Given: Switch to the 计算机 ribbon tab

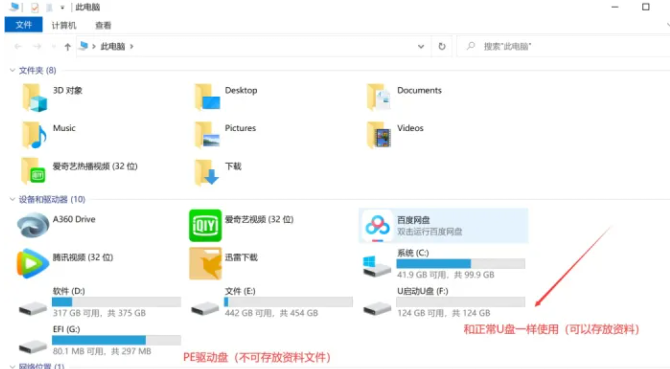Looking at the screenshot, I should tap(64, 25).
